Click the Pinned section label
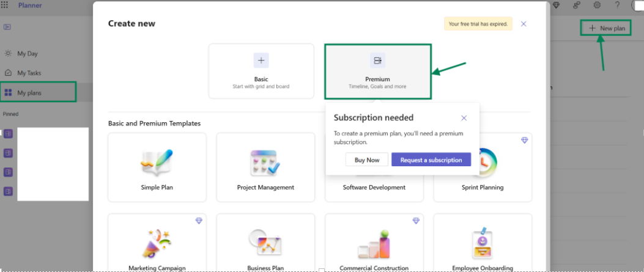The width and height of the screenshot is (644, 272). click(x=10, y=114)
